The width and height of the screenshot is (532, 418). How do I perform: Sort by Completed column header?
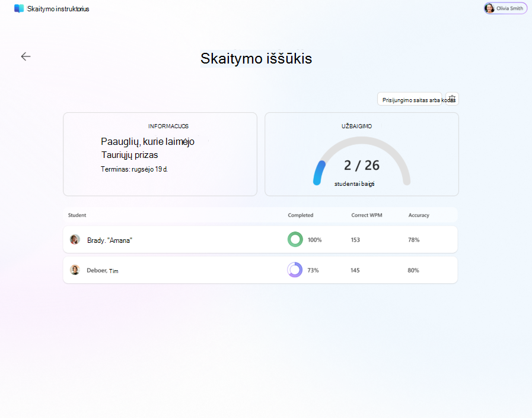(x=301, y=215)
